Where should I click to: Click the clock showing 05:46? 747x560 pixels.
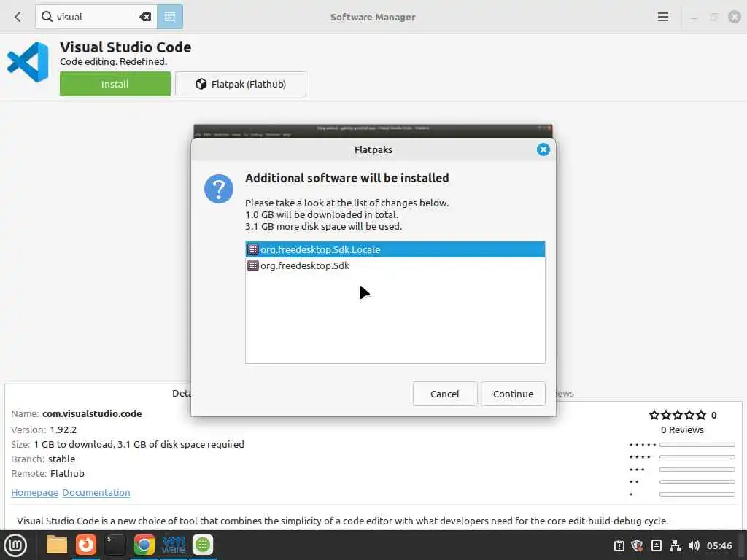pyautogui.click(x=719, y=545)
